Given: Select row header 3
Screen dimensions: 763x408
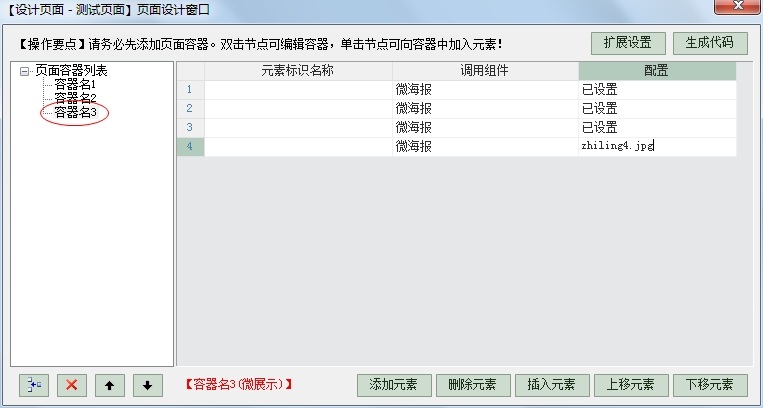Looking at the screenshot, I should (x=190, y=128).
